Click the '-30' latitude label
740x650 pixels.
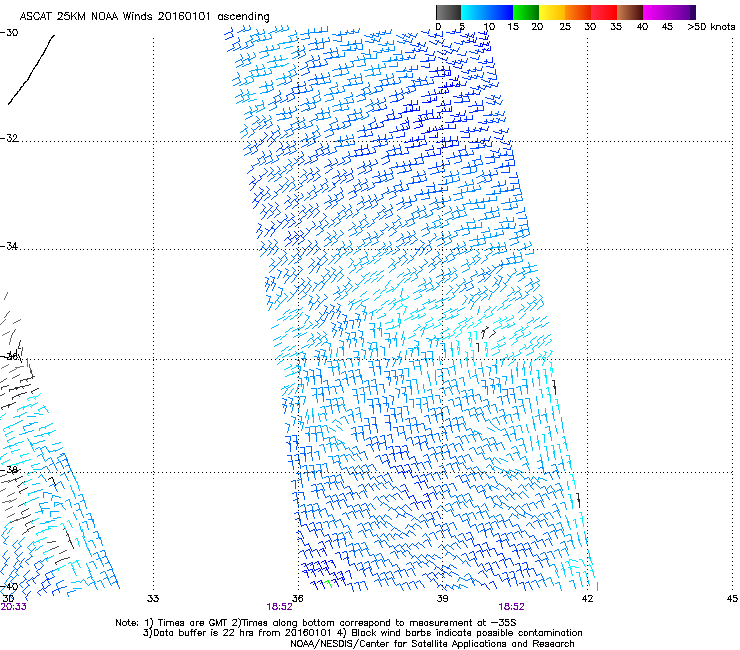(x=9, y=33)
